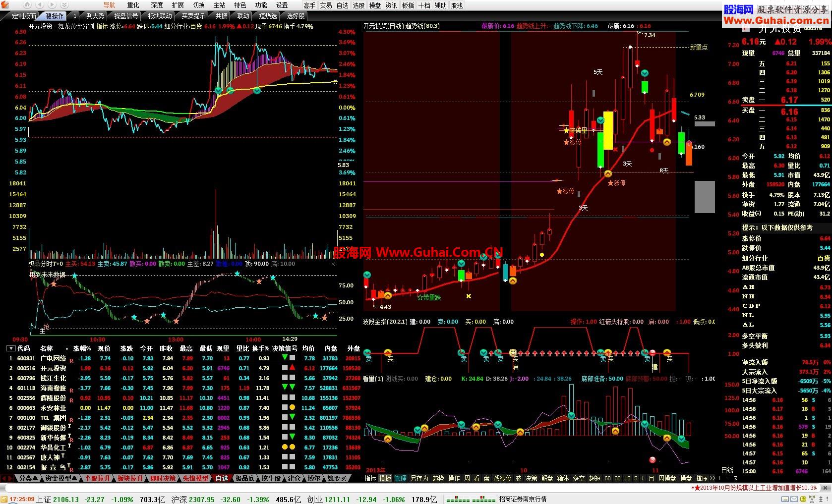Click the antenna signal icon in status bar
Viewport: 832px width, 504px height.
pyautogui.click(x=812, y=499)
